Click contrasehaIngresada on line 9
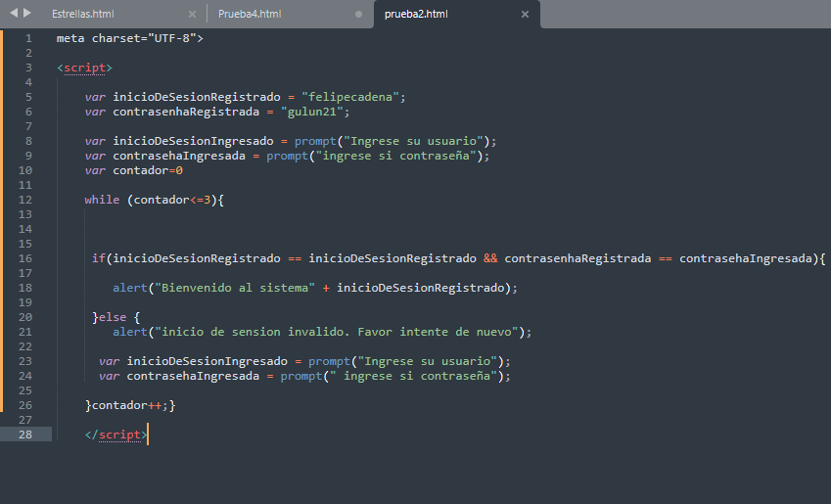 179,156
